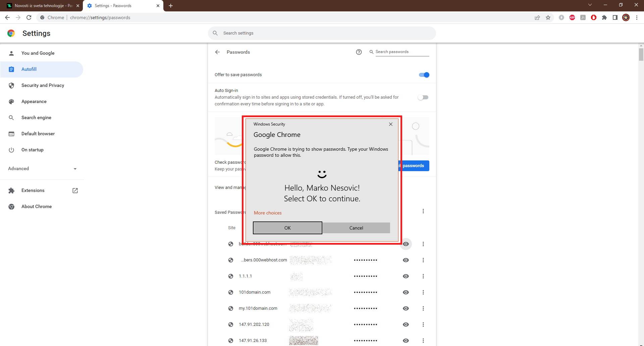Reveal the password for 1.1.1.1
Image resolution: width=644 pixels, height=346 pixels.
pos(406,276)
